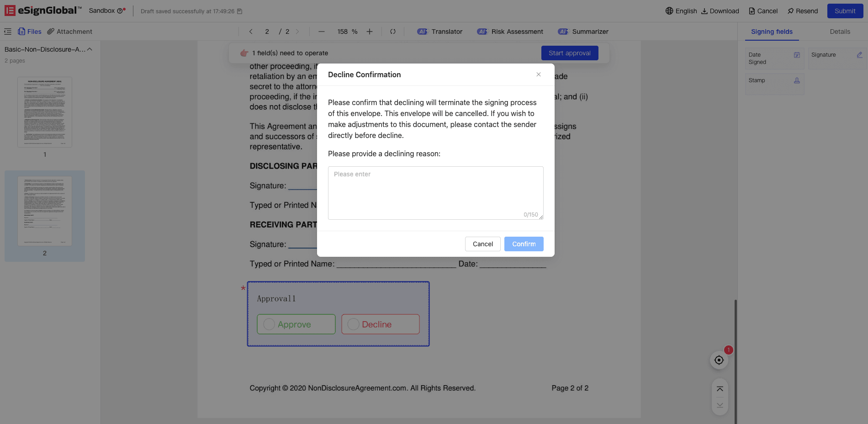Click the fit-to-width icon

point(393,32)
